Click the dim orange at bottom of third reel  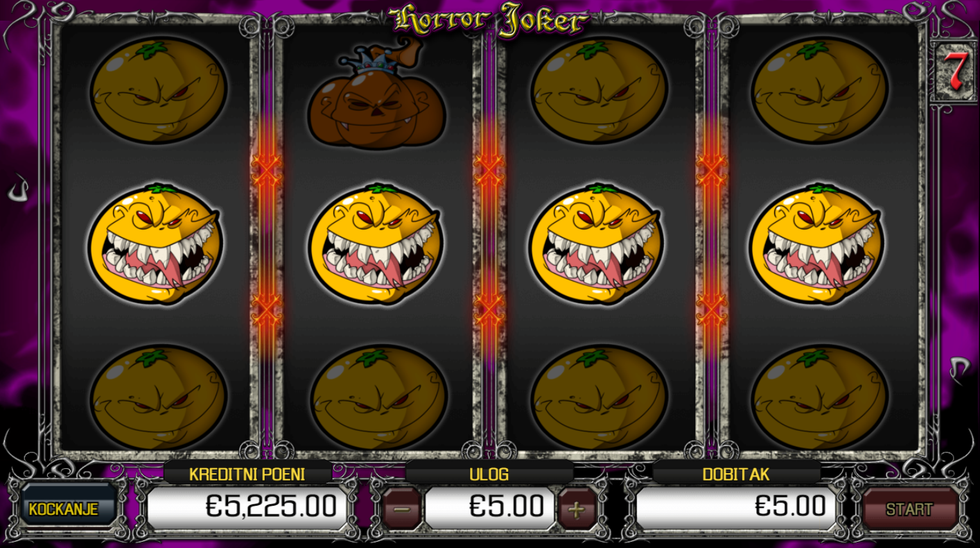point(599,397)
